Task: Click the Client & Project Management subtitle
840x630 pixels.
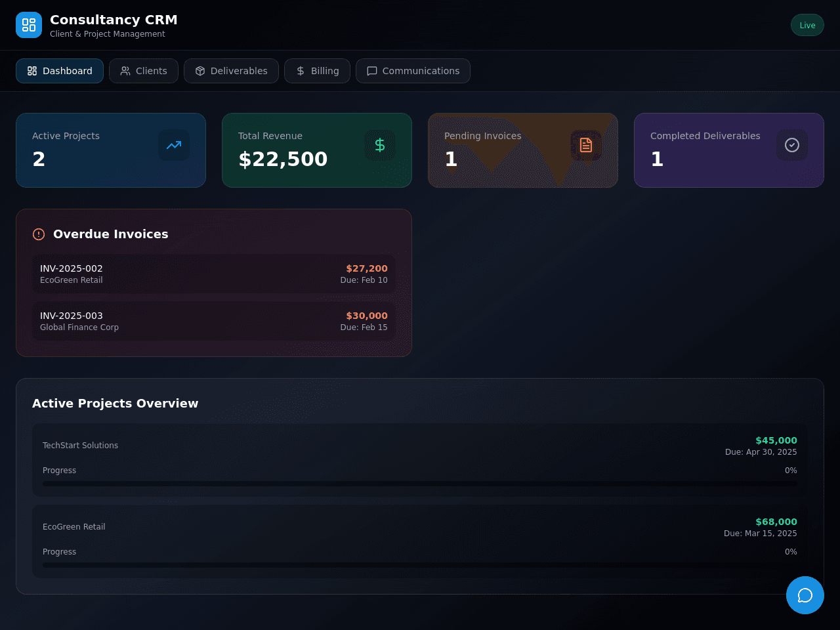Action: tap(108, 34)
